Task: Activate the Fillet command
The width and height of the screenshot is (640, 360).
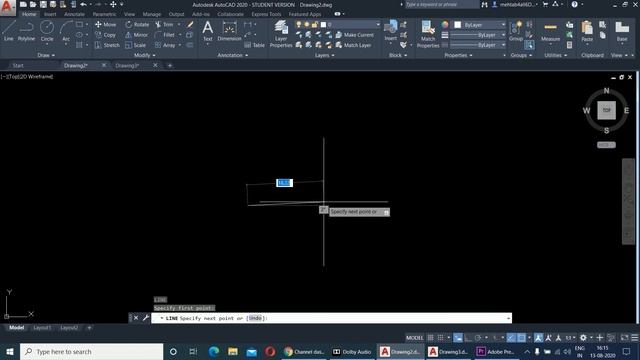Action: point(165,35)
